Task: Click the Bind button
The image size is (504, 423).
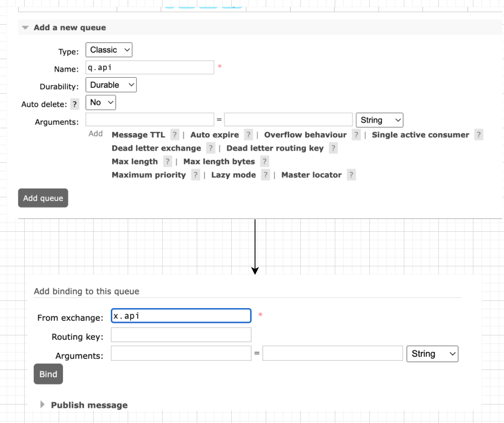Action: (48, 374)
